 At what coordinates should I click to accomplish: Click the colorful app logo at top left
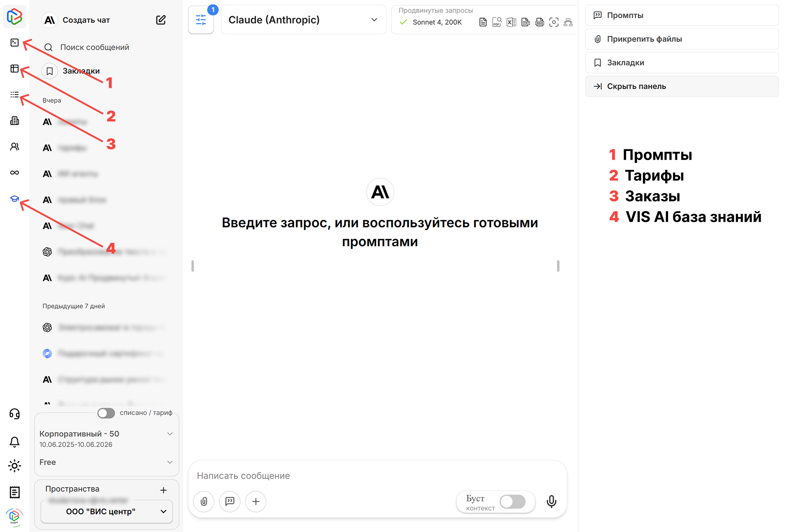[x=15, y=17]
